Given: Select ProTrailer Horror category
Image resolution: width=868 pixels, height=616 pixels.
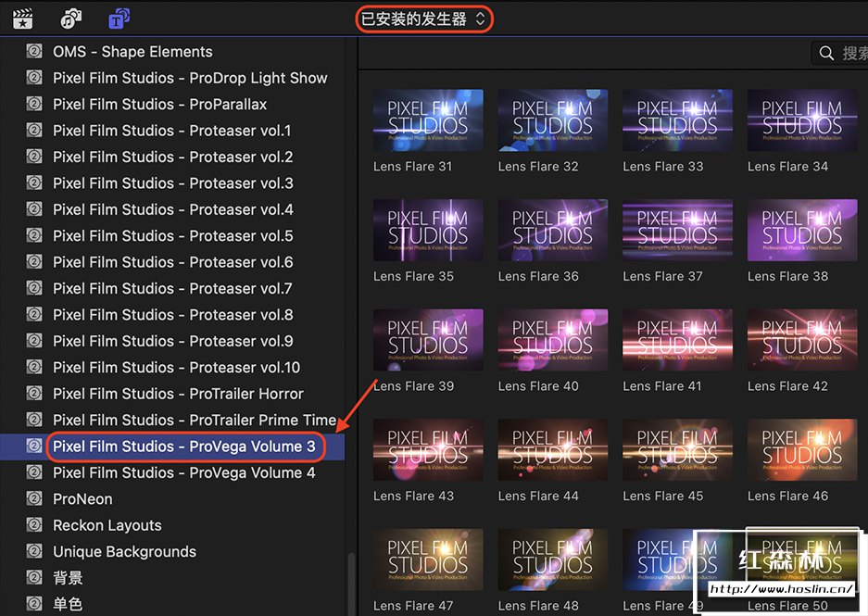Looking at the screenshot, I should pyautogui.click(x=172, y=394).
